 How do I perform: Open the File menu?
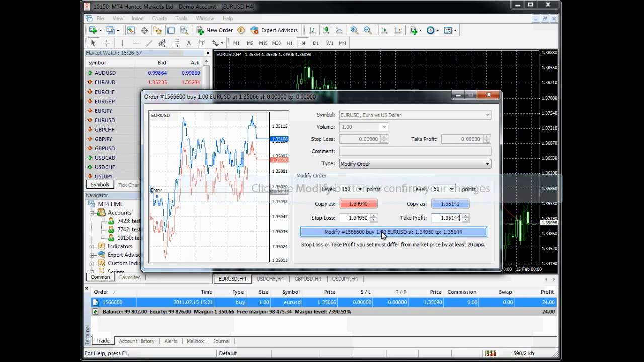tap(100, 18)
